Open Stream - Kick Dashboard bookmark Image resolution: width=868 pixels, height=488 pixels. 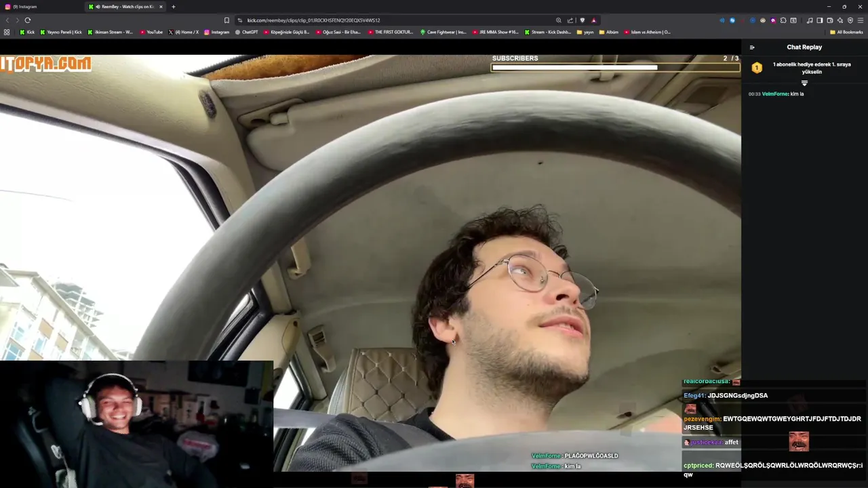point(548,32)
